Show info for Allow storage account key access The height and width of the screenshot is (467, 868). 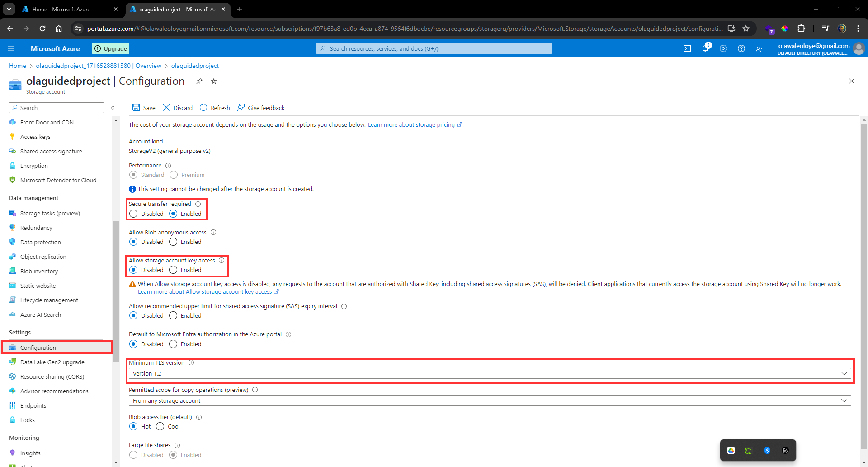[x=222, y=261]
